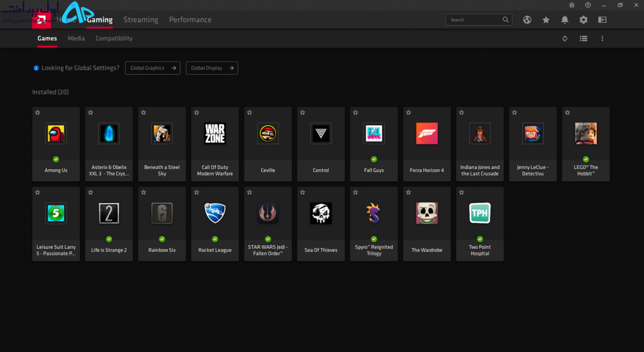
Task: Open the Control game icon
Action: [321, 133]
